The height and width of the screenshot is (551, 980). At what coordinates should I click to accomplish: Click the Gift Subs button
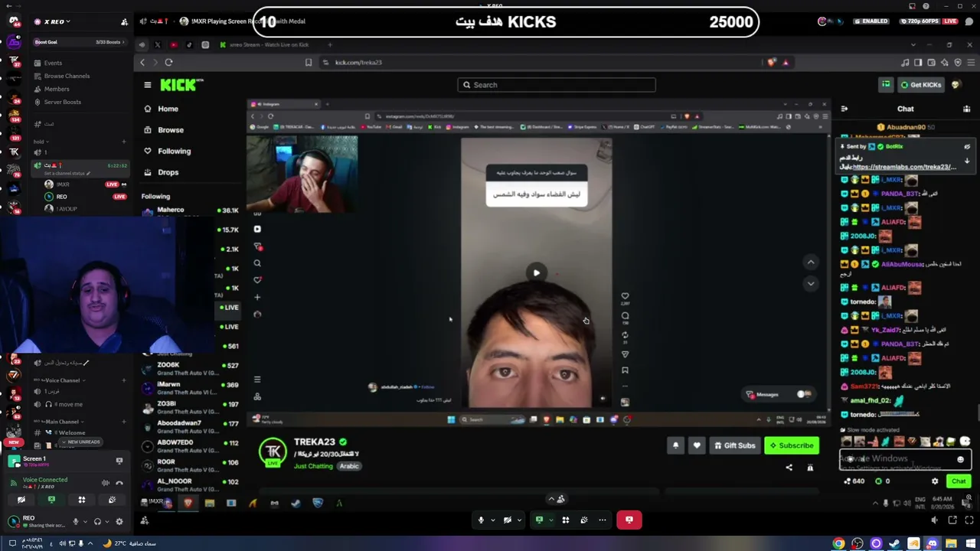tap(734, 445)
